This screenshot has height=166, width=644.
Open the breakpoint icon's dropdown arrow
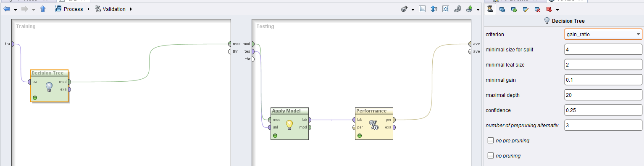(x=557, y=9)
